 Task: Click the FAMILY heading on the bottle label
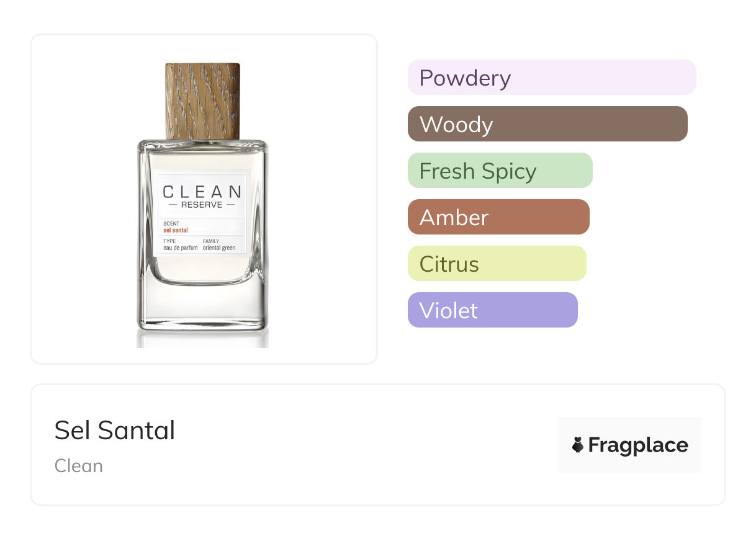point(211,241)
